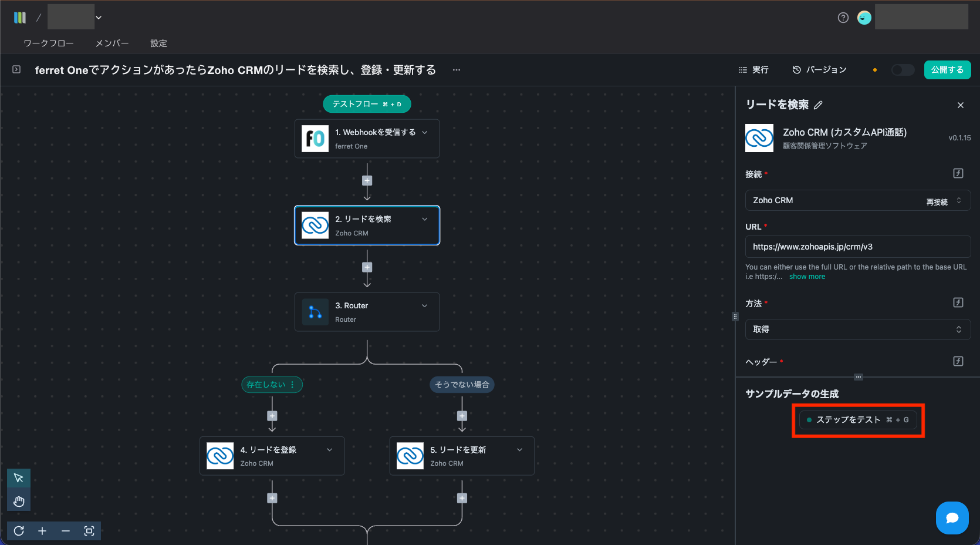Open the メンバー tab
Screen dimensions: 980x545
pyautogui.click(x=112, y=43)
